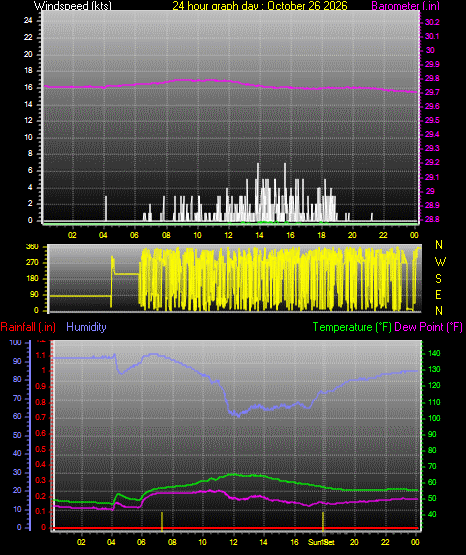Click the yellow sunset marker above Sun1Set label
Screen dimensions: 466x555
pyautogui.click(x=323, y=521)
